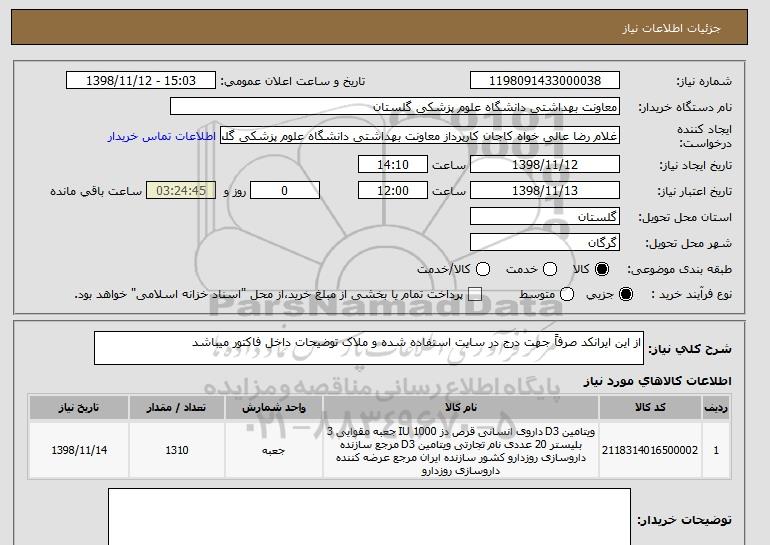Click the کد کالا column header
The image size is (770, 545).
coord(650,408)
